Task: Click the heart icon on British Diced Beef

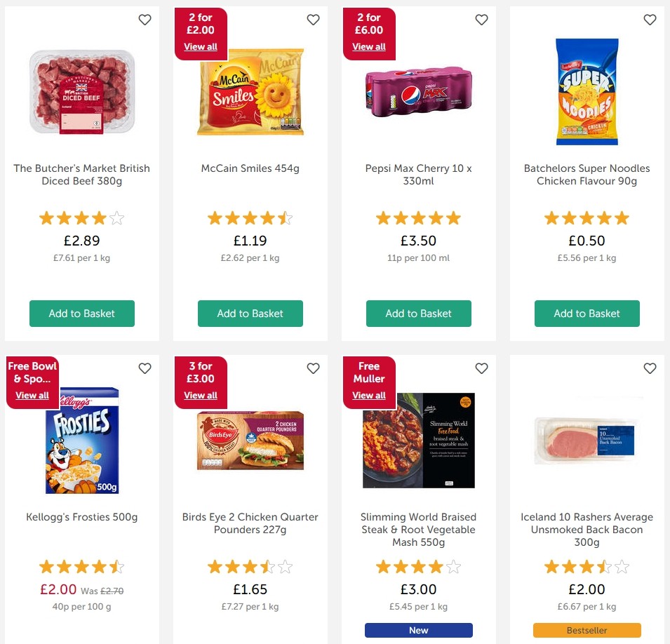Action: [145, 20]
